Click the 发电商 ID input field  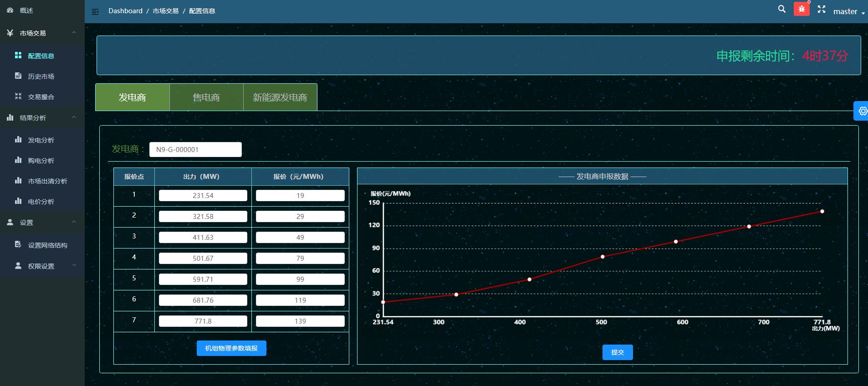195,150
